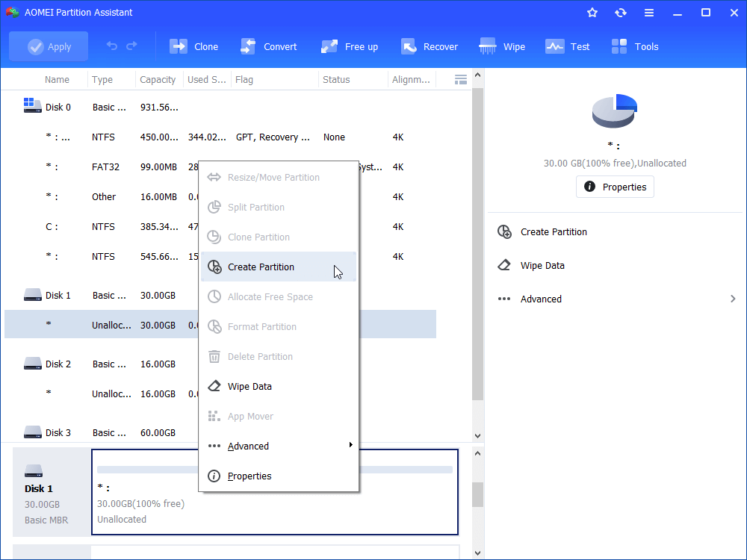Image resolution: width=747 pixels, height=560 pixels.
Task: Click the favorites star icon in title bar
Action: (592, 13)
